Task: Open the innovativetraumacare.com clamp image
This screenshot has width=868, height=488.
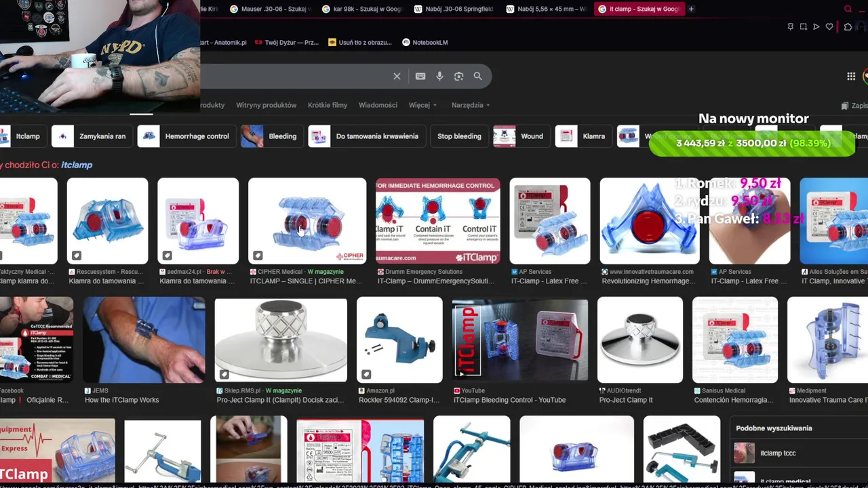Action: coord(650,221)
